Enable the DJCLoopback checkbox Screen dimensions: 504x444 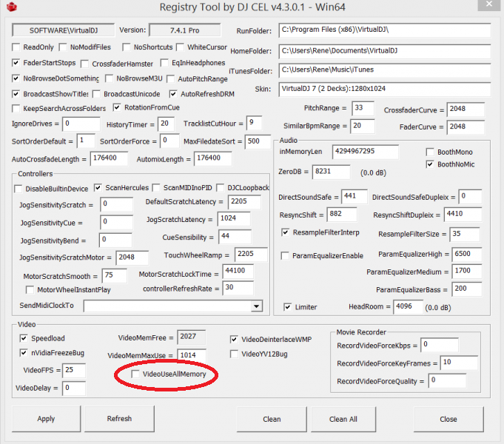click(x=221, y=187)
